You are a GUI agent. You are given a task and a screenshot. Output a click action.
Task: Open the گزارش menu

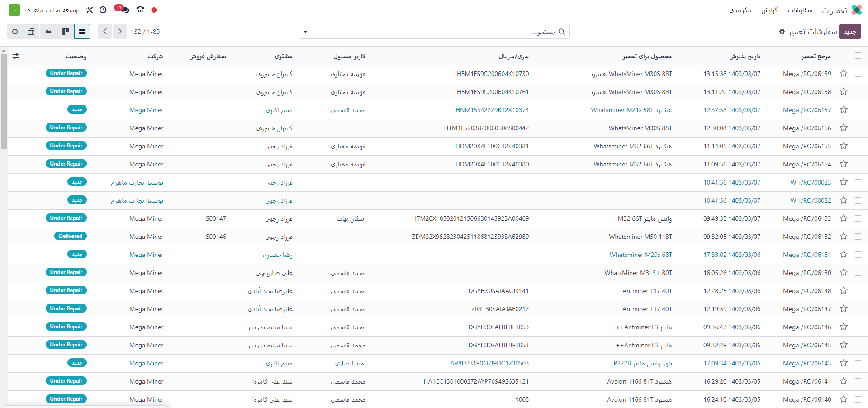click(x=769, y=10)
